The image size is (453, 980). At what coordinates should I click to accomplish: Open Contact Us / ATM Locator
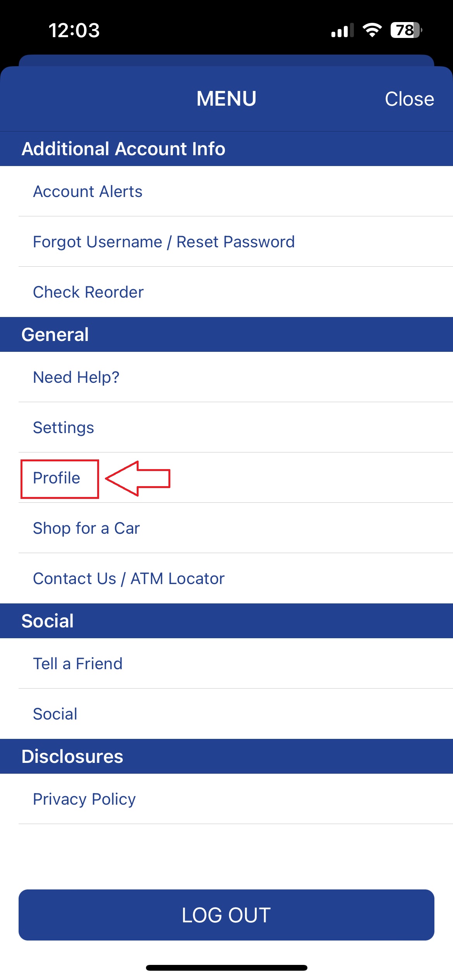tap(226, 578)
